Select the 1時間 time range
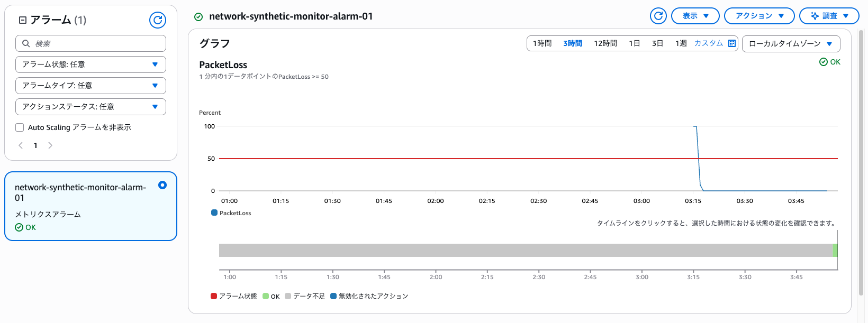 [x=542, y=43]
